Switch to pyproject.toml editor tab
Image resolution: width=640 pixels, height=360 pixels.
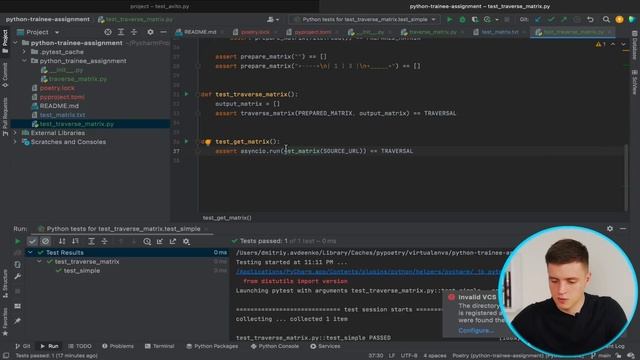(312, 32)
